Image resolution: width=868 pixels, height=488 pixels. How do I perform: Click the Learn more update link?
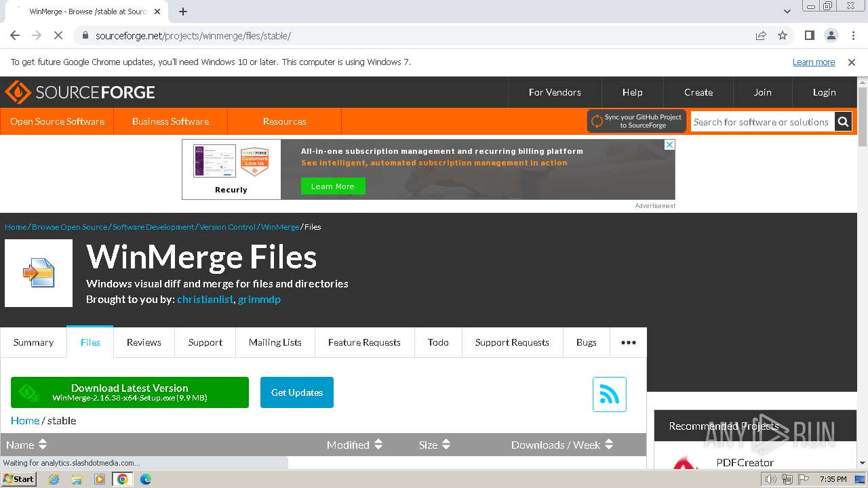tap(814, 62)
